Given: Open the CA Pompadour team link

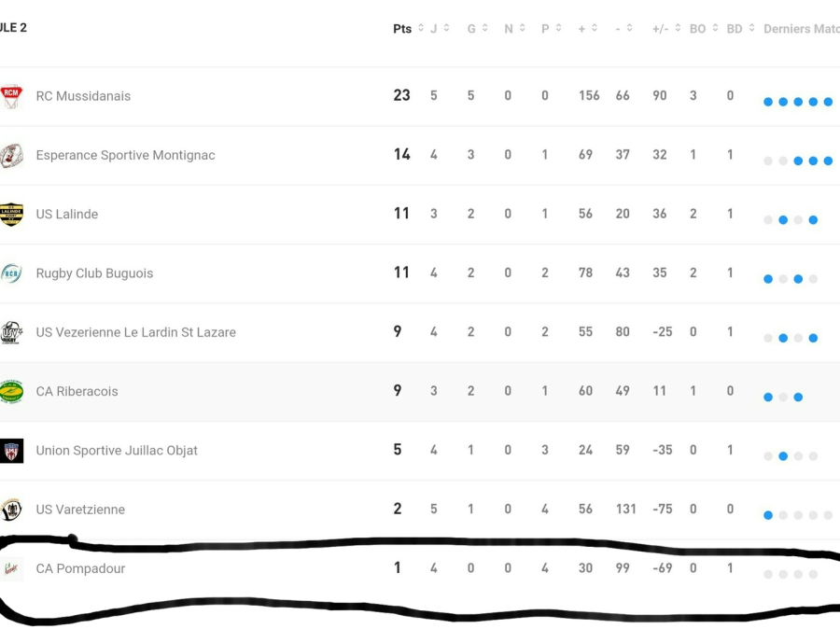Looking at the screenshot, I should [80, 568].
